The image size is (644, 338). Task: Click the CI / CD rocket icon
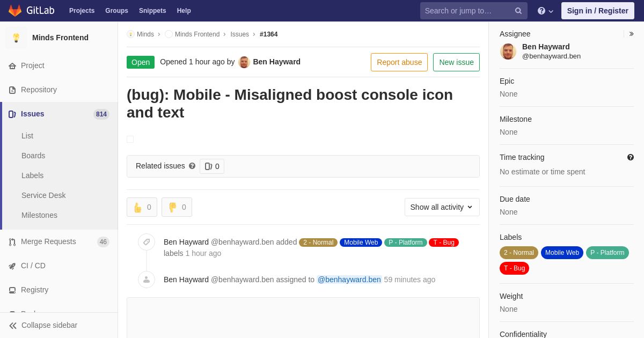(12, 266)
